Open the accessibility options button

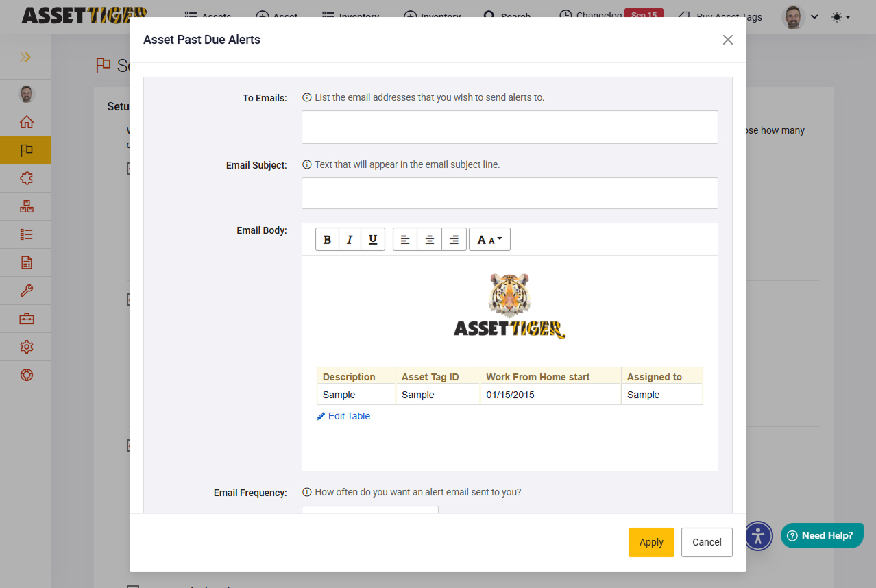click(757, 536)
